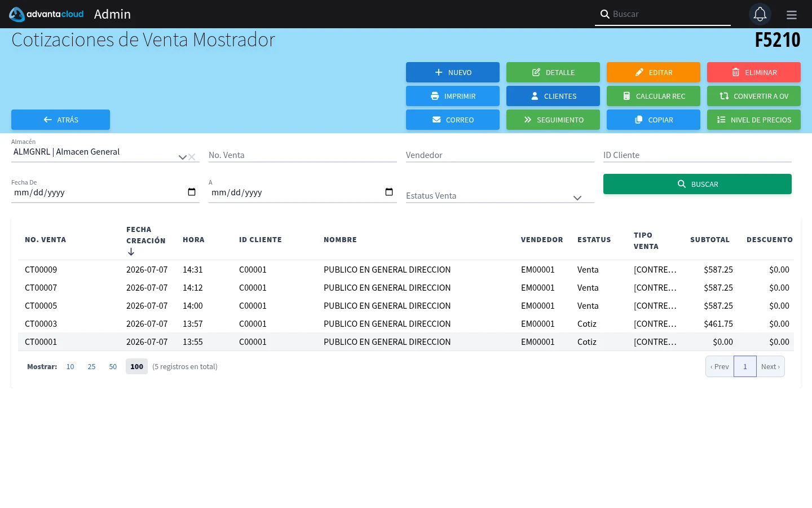This screenshot has height=508, width=812.
Task: Open the notifications bell icon
Action: point(760,14)
